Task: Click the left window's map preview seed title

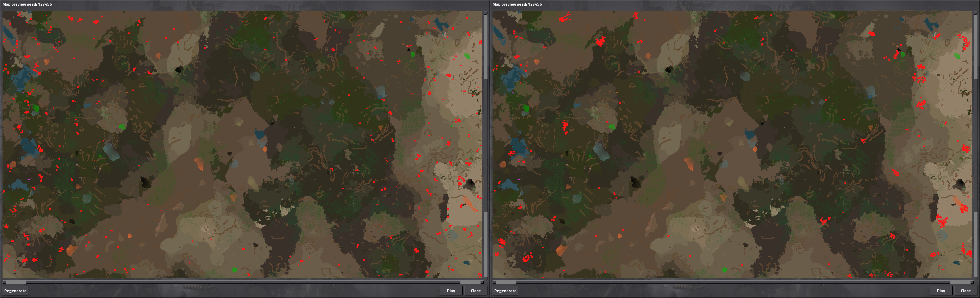Action: coord(27,4)
